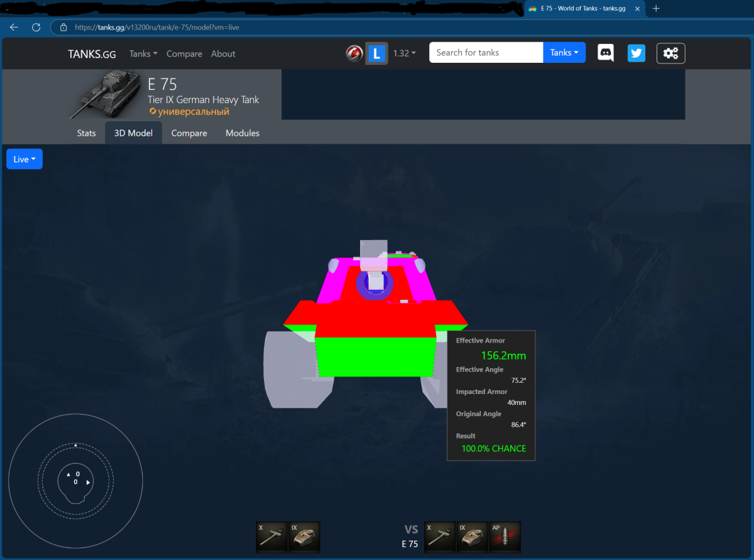Click the E 75 browser tab title
This screenshot has height=560, width=754.
[x=584, y=9]
